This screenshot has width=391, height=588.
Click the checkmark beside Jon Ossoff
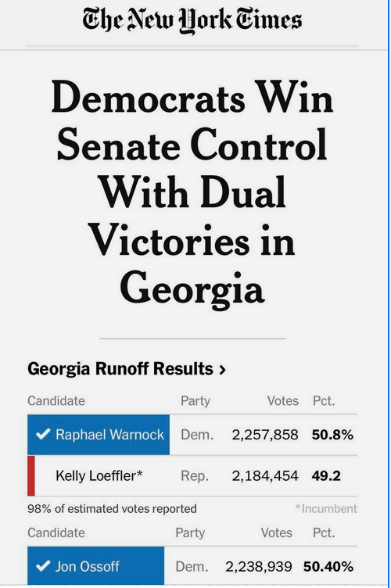point(43,566)
